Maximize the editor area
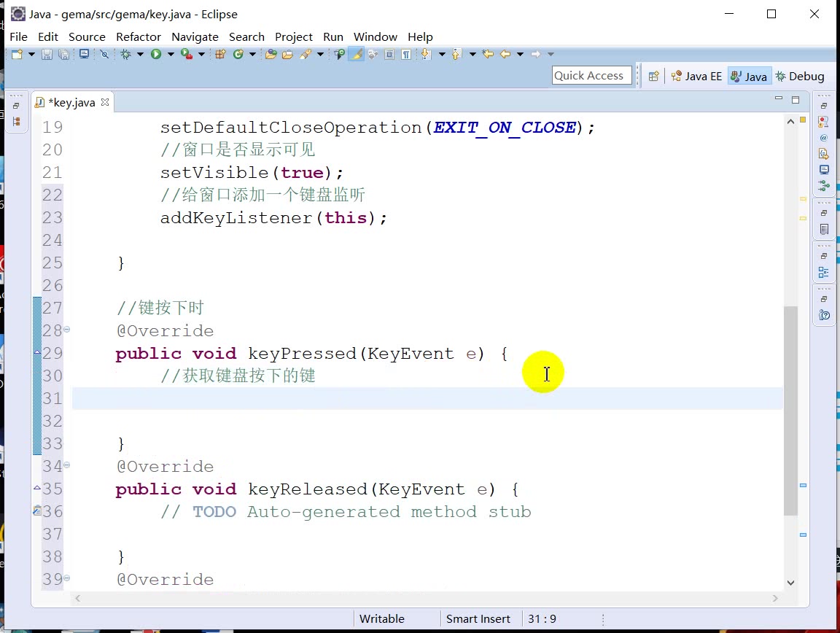Screen dimensions: 840x633 pyautogui.click(x=796, y=100)
